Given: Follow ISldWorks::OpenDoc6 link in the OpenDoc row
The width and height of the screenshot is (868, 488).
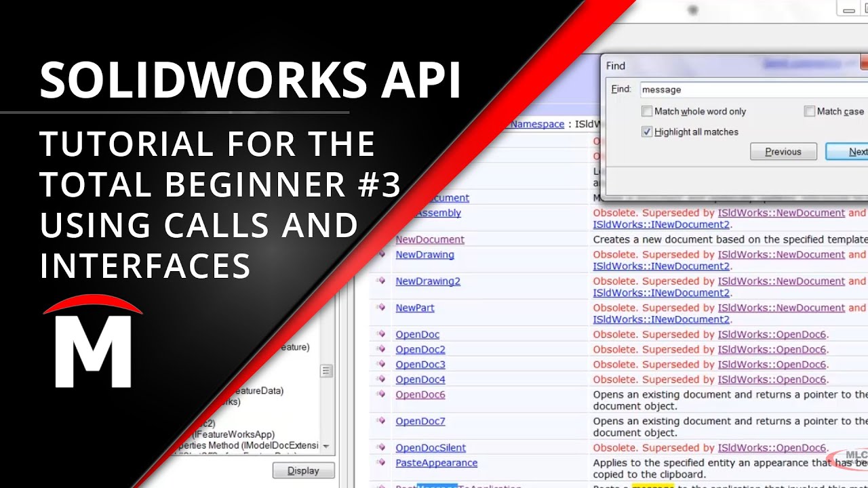Looking at the screenshot, I should (772, 334).
